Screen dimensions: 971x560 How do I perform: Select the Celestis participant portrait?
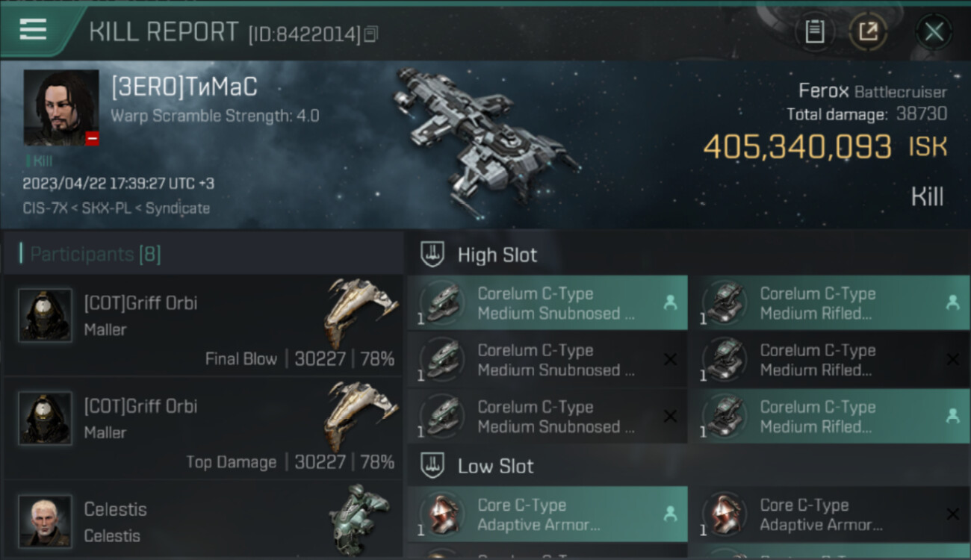(46, 520)
